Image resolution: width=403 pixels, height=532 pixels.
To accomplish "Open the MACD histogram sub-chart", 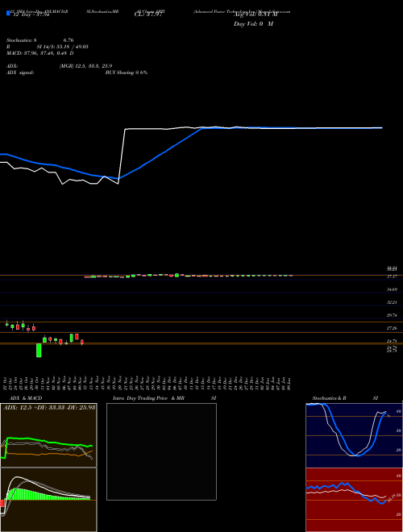I will [x=48, y=500].
